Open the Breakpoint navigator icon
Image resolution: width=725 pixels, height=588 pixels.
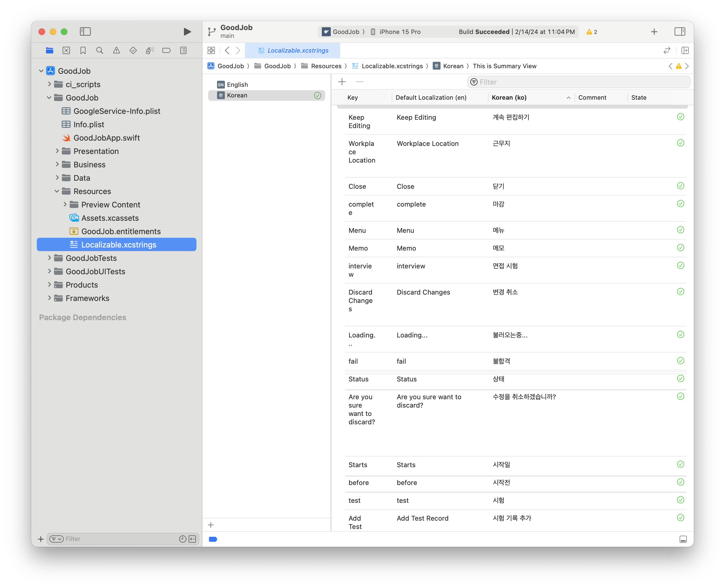tap(166, 50)
